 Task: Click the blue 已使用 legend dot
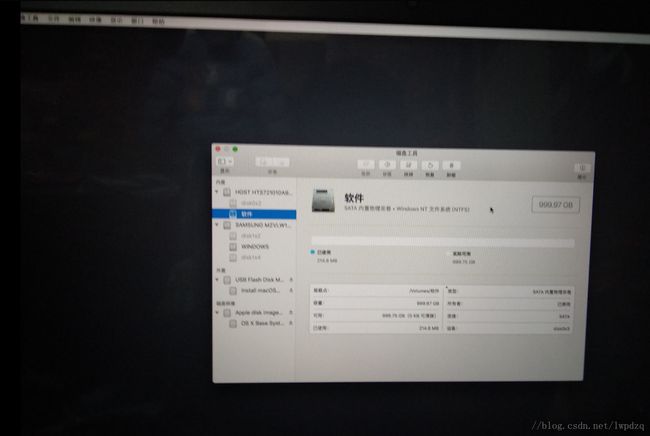[x=312, y=252]
